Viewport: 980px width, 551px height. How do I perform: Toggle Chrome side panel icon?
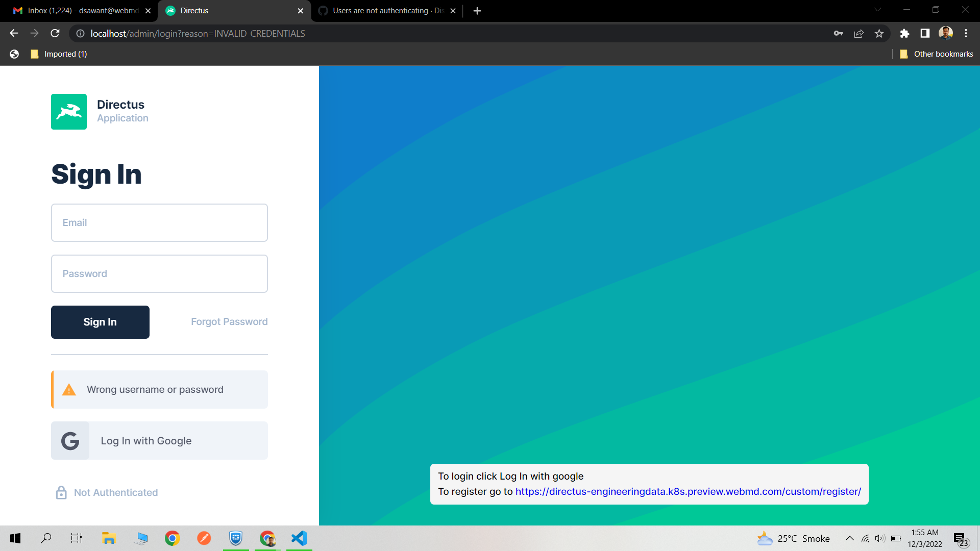(925, 34)
